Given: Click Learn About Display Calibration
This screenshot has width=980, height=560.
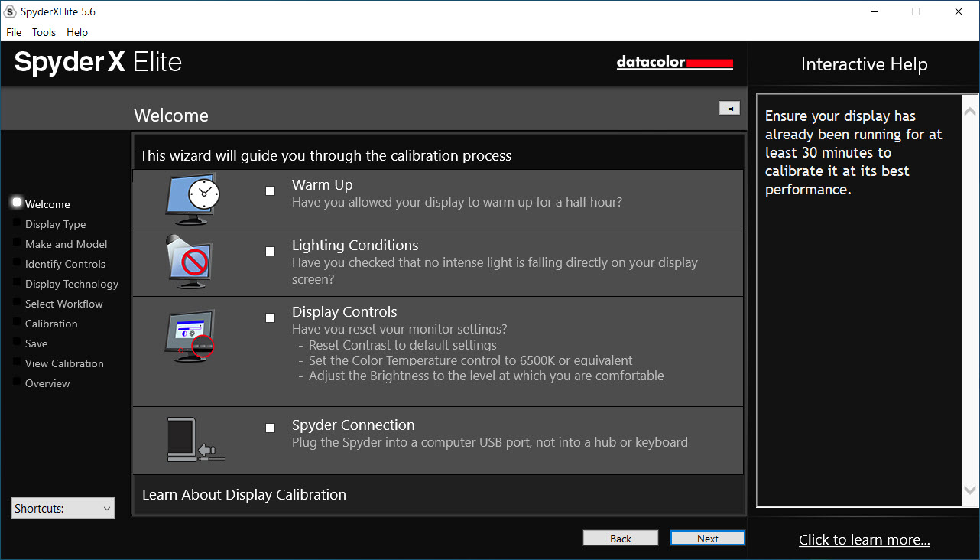Looking at the screenshot, I should point(244,495).
